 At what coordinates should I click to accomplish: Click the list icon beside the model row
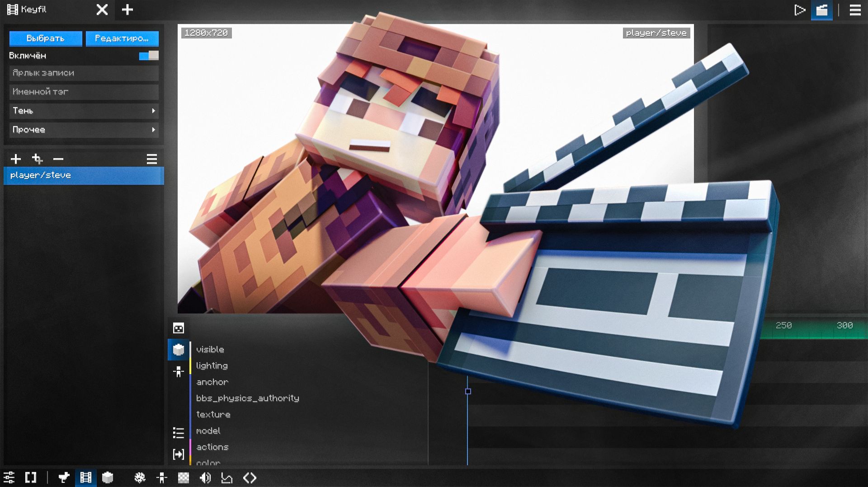point(179,433)
